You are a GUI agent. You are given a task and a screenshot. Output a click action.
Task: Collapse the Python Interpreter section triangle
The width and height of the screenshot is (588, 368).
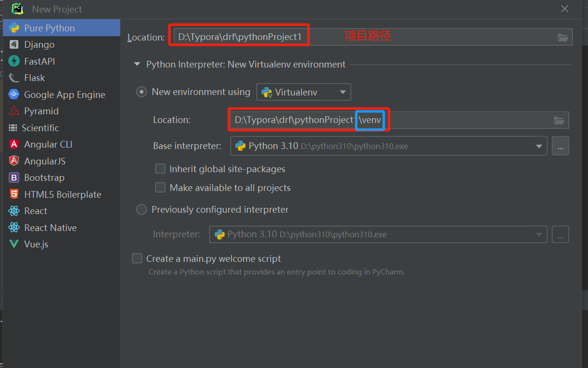[137, 64]
